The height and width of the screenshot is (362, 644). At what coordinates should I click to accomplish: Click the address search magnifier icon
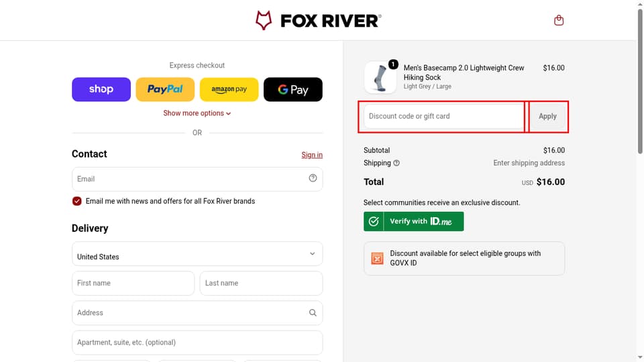tap(313, 313)
